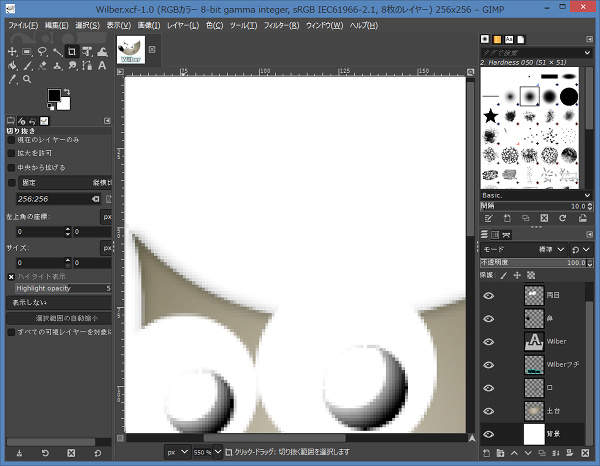
Task: Click the 選択範囲の自動縮小 button
Action: point(60,317)
